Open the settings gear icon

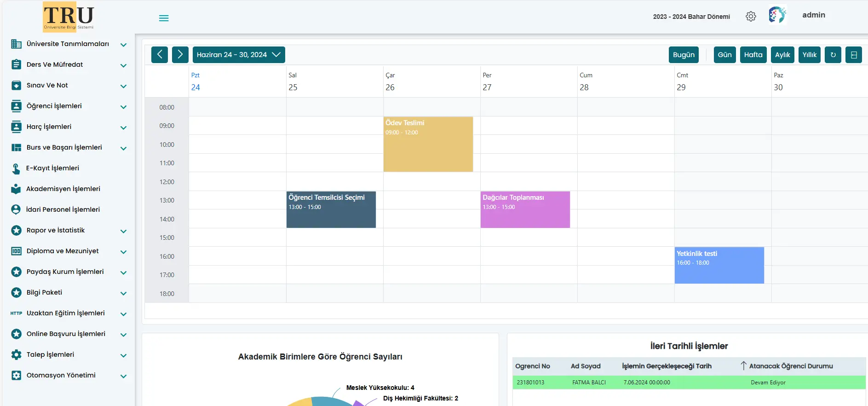(751, 17)
